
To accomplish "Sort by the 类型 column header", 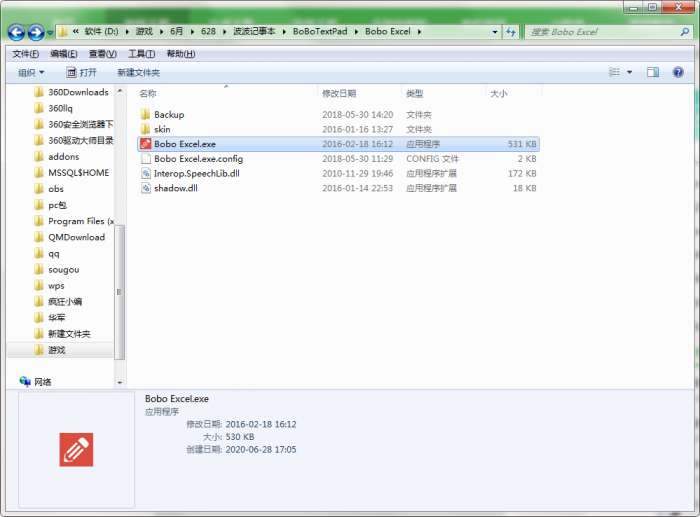I will (x=414, y=93).
